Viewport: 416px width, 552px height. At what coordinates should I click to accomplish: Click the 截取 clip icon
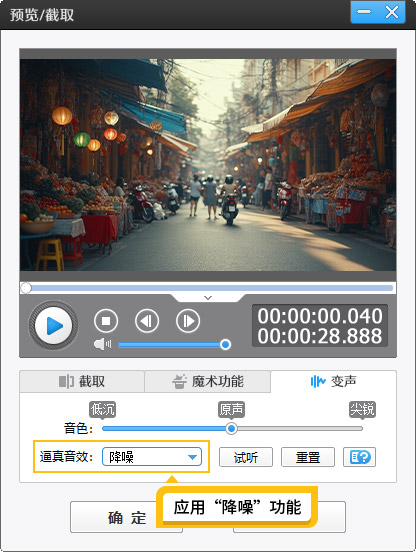pyautogui.click(x=66, y=381)
